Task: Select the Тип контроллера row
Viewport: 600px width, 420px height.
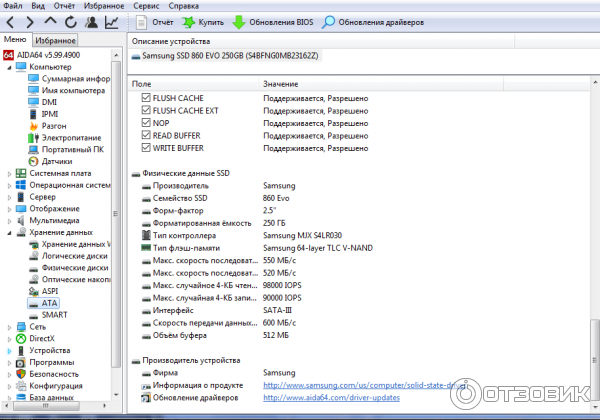Action: click(x=241, y=236)
